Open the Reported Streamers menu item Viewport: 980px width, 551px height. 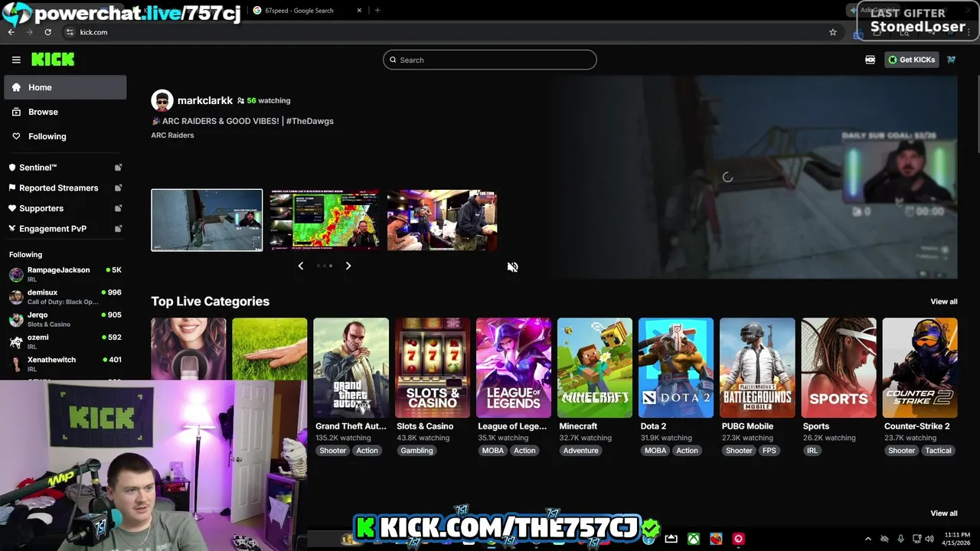(65, 187)
